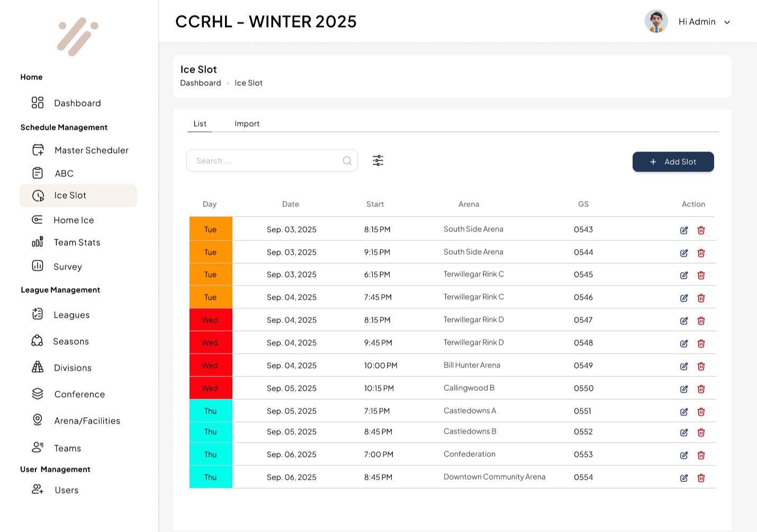Click the Team Stats chart icon

click(x=38, y=242)
